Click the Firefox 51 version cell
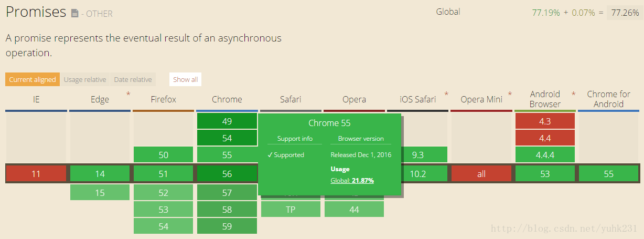Viewport: 644px width, 239px height. coord(163,174)
